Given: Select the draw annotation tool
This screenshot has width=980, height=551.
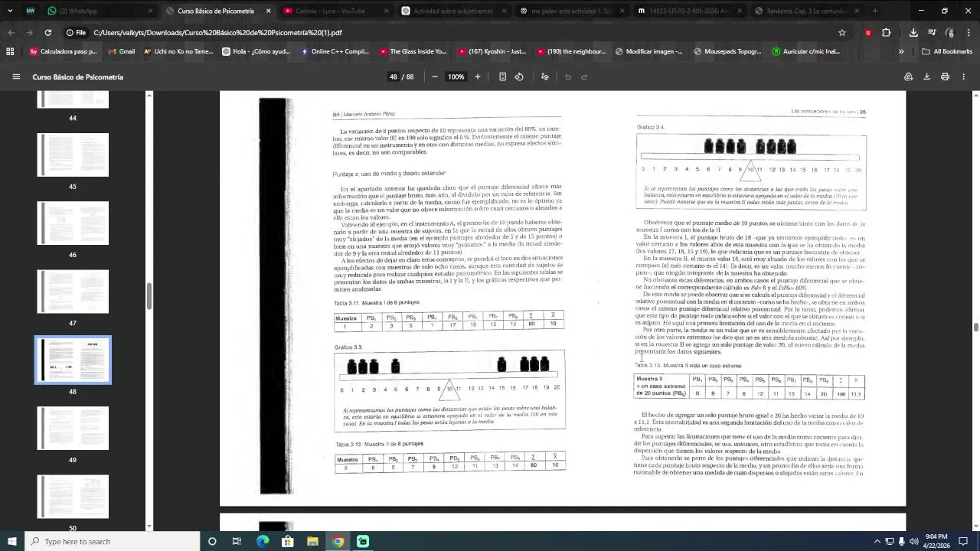Looking at the screenshot, I should 545,77.
